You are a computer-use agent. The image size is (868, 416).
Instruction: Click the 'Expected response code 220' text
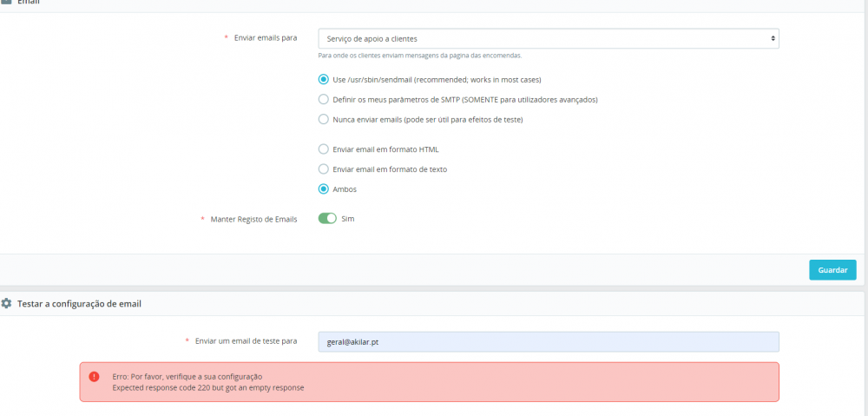(x=208, y=387)
